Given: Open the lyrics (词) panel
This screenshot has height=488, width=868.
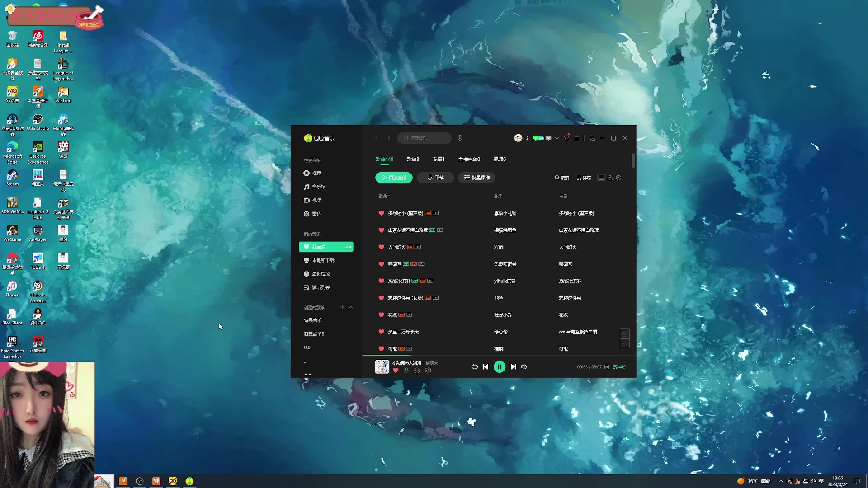Looking at the screenshot, I should pyautogui.click(x=607, y=367).
